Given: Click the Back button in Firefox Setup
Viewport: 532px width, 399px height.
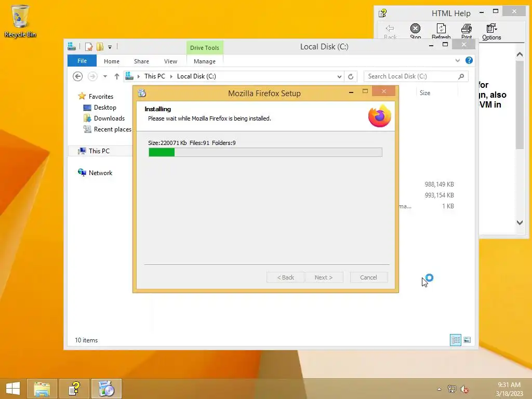Looking at the screenshot, I should pos(285,277).
